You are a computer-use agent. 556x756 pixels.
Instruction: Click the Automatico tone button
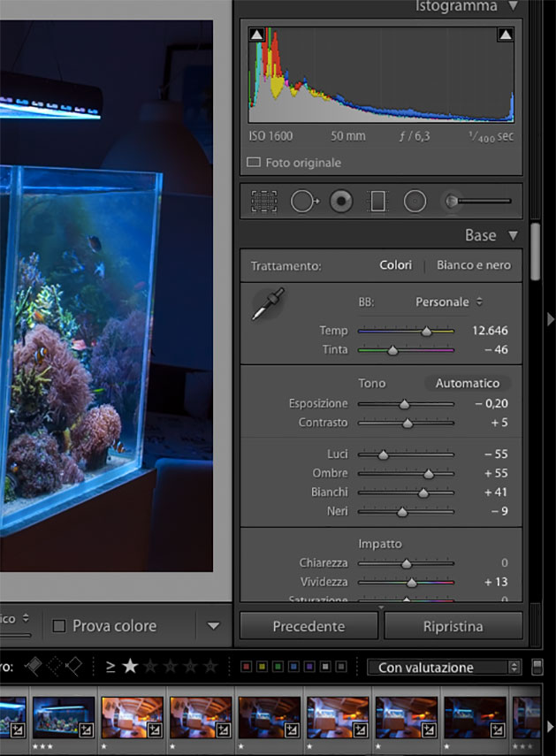click(x=468, y=383)
